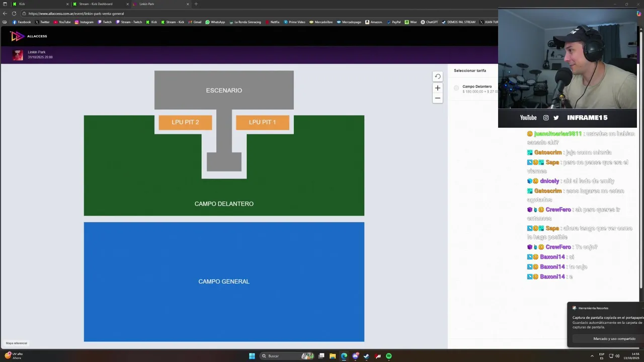The image size is (644, 362).
Task: Zoom in on the venue map
Action: point(437,88)
